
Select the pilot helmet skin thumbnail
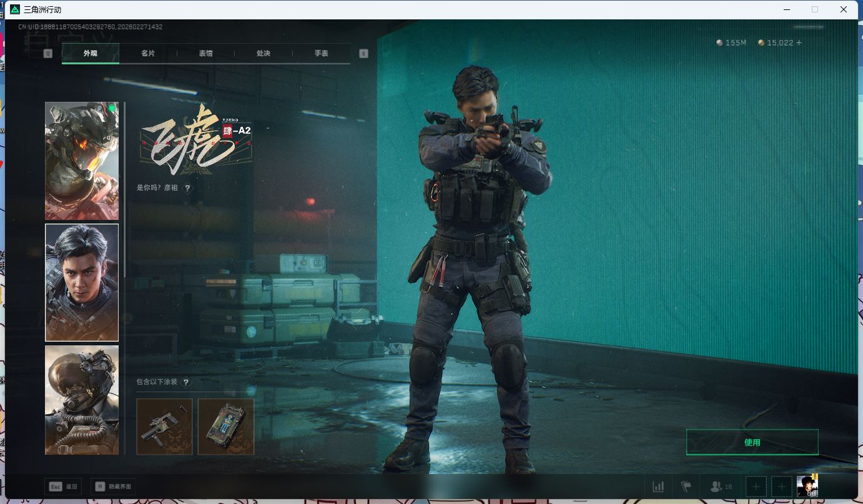coord(82,400)
